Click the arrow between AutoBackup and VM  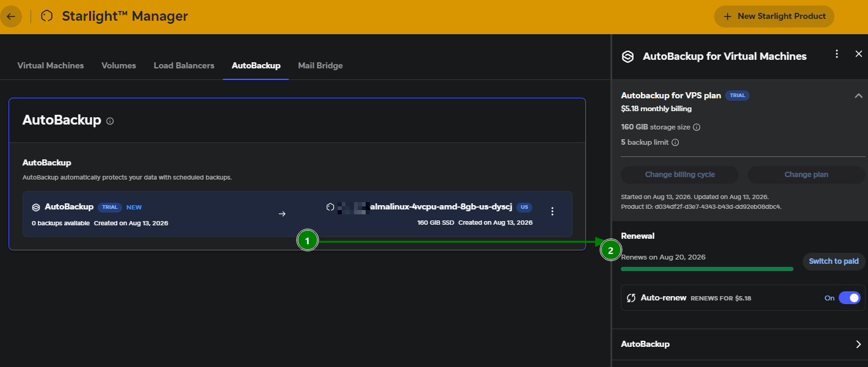pos(282,214)
